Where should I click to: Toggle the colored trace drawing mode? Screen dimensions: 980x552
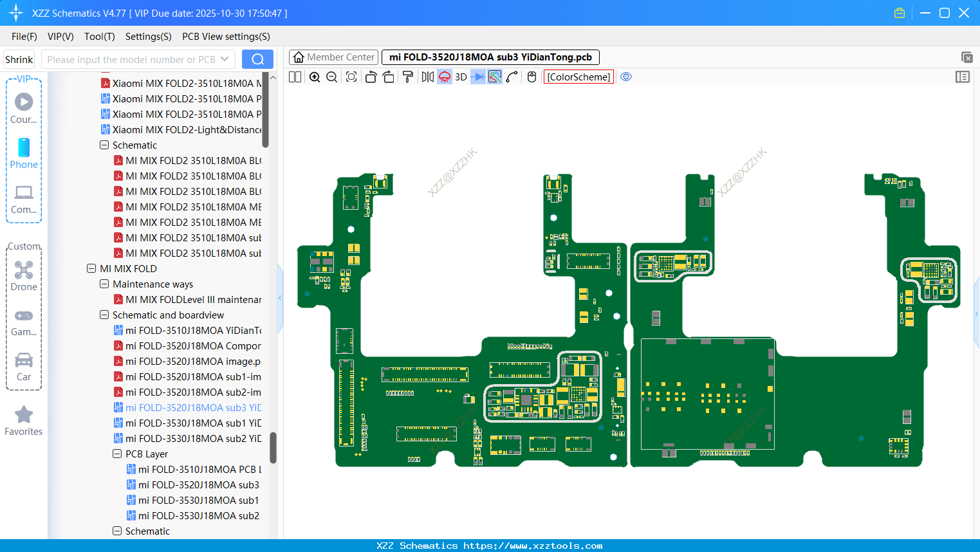tap(494, 77)
